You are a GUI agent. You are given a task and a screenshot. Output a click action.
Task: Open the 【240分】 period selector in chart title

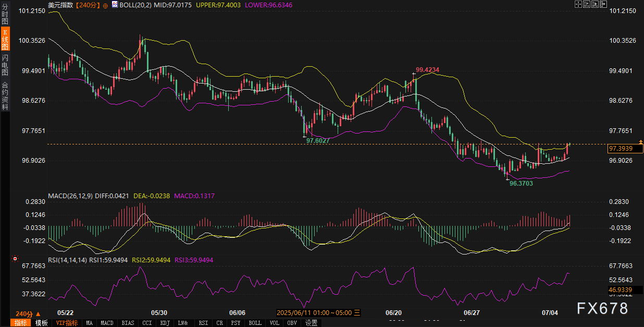[x=86, y=5]
